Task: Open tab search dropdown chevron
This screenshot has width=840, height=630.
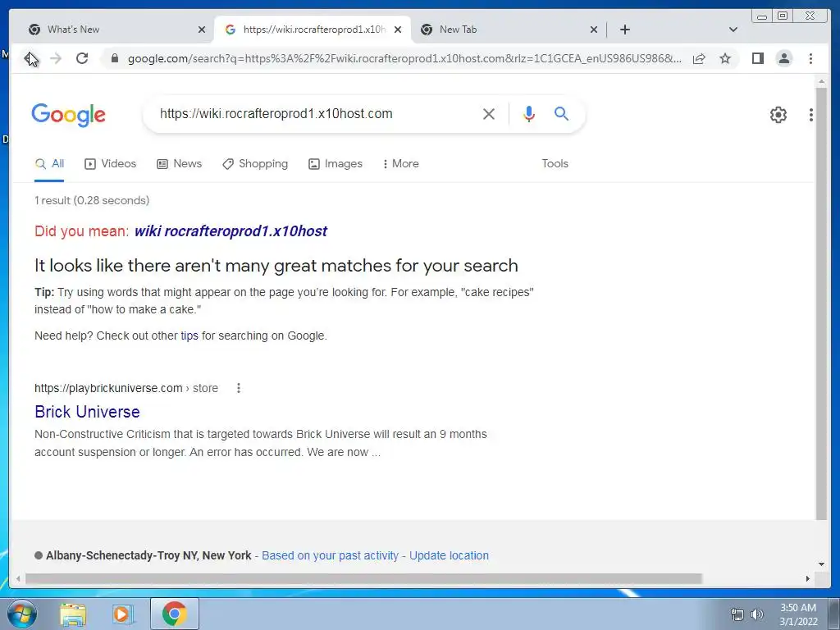Action: pos(733,30)
